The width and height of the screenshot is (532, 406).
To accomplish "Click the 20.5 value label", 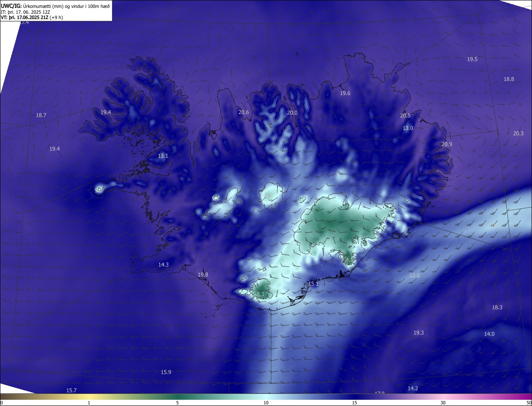I will tap(405, 116).
